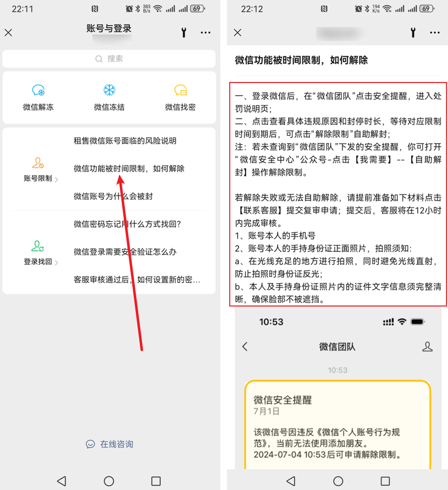448x490 pixels.
Task: Open 微信密码忘记用什么方式找回?
Action: [x=127, y=224]
